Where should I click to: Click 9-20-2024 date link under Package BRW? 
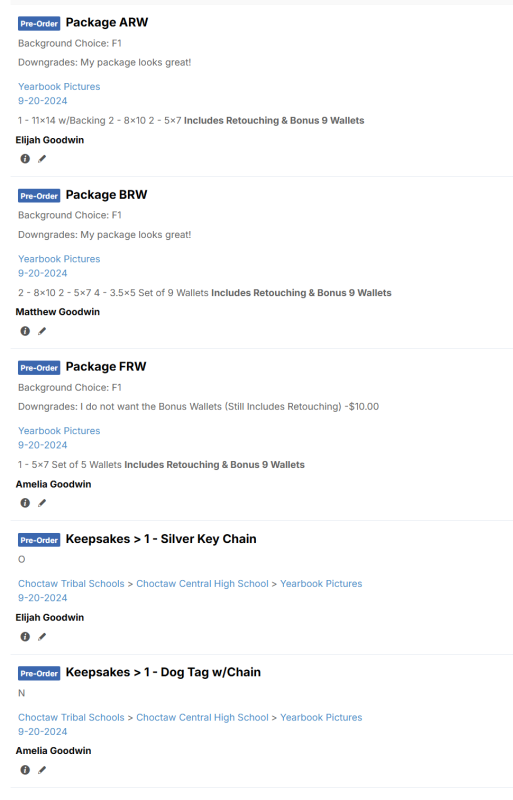(43, 273)
